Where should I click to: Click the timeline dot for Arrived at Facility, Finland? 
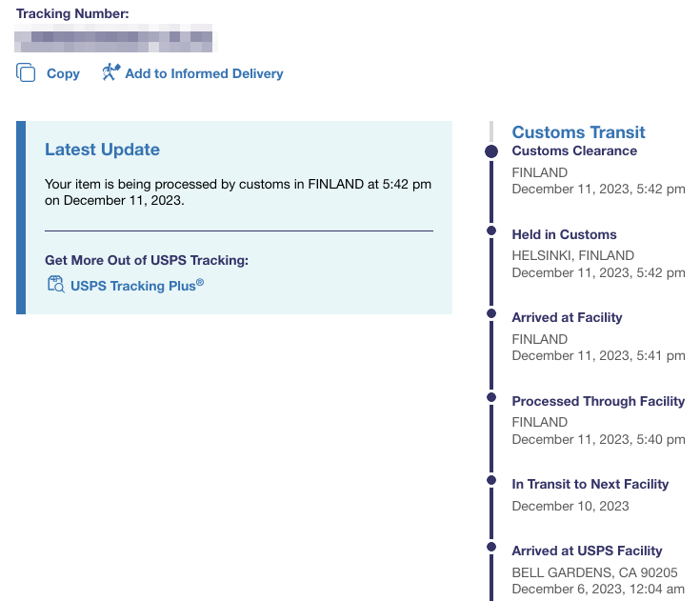pos(491,312)
